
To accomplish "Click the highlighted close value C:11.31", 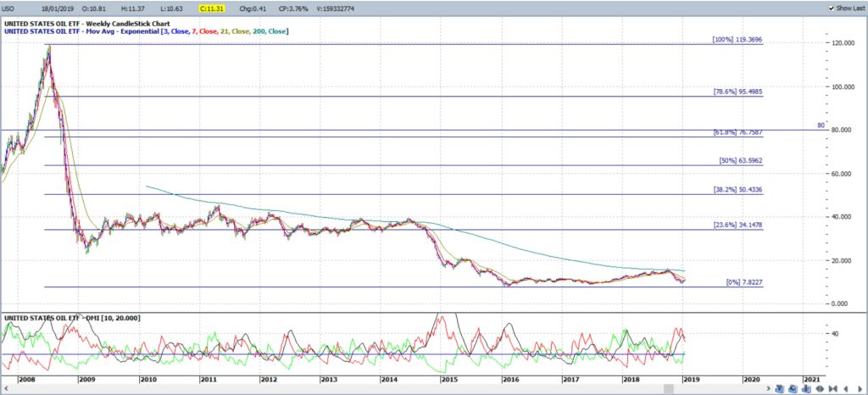I will click(211, 8).
